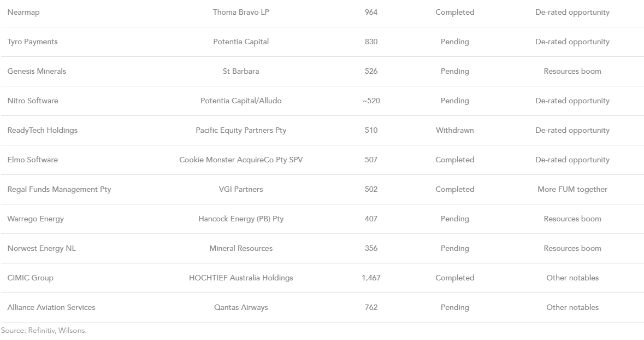Click the CIMIC Group entry
This screenshot has height=340, width=644.
click(31, 278)
